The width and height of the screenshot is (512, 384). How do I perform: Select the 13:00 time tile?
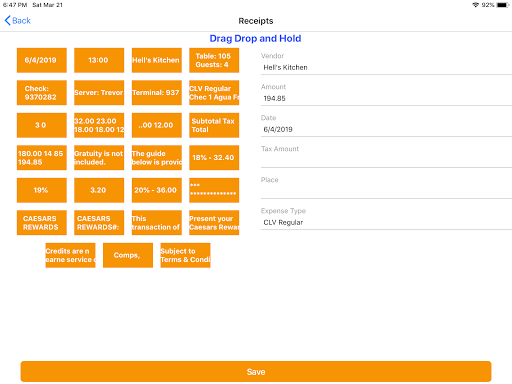click(99, 60)
